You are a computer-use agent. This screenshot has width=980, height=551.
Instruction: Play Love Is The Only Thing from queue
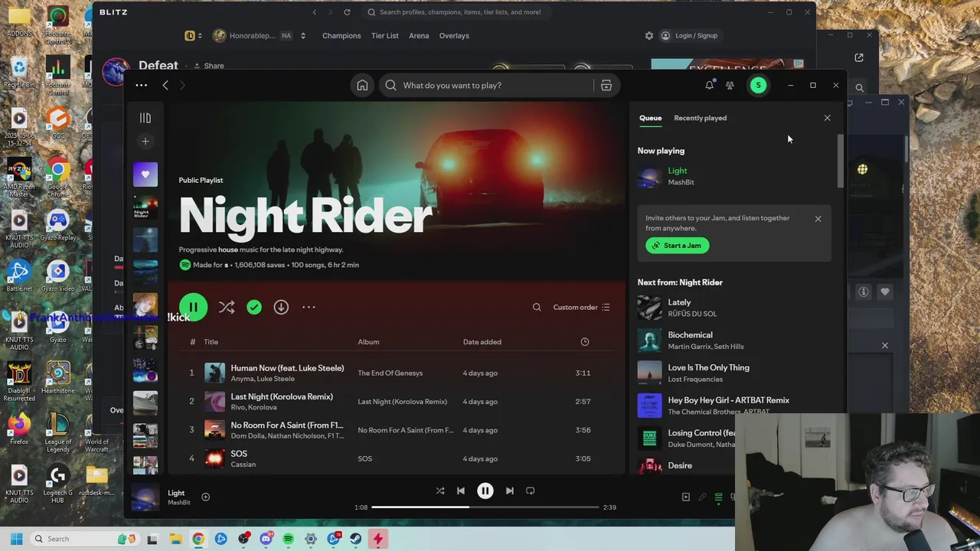click(733, 373)
